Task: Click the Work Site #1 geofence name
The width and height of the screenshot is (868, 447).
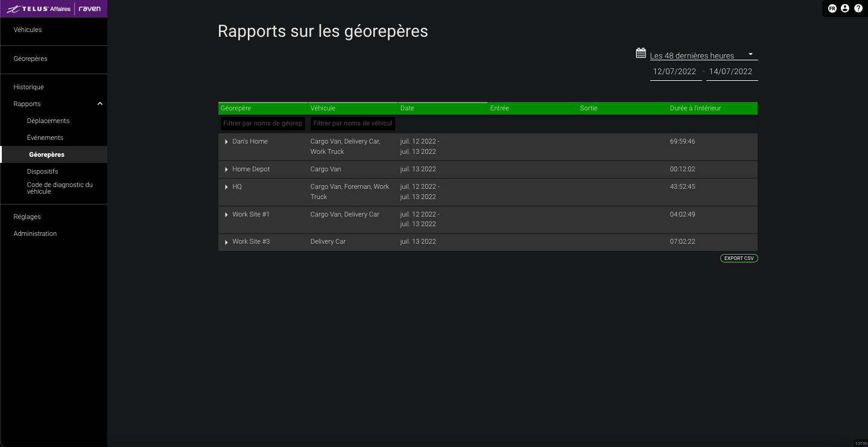Action: click(251, 214)
